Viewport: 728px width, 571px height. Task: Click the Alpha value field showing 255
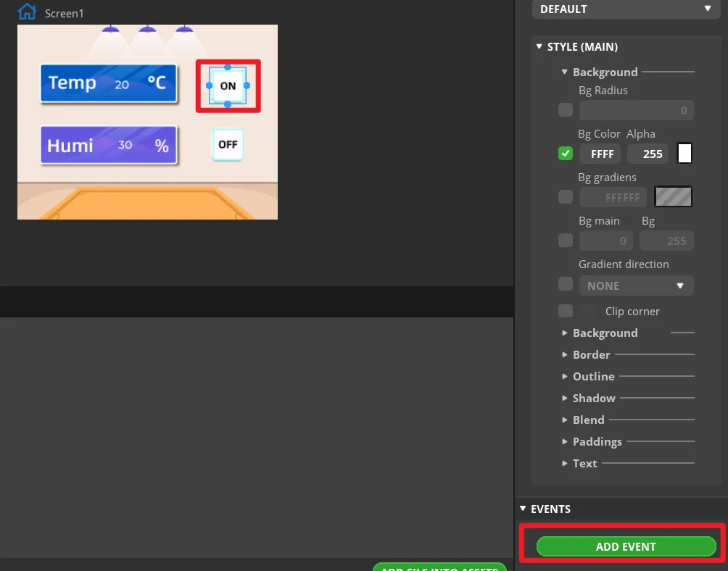pos(648,154)
